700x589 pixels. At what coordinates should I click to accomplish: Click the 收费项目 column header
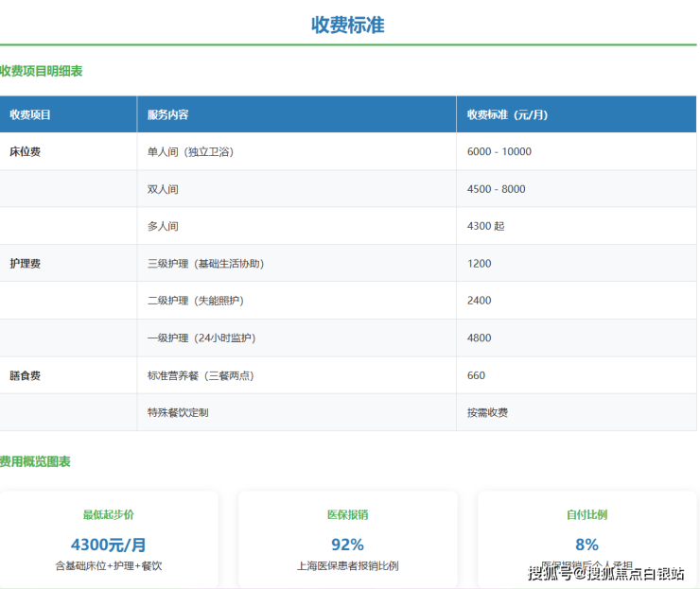point(30,114)
